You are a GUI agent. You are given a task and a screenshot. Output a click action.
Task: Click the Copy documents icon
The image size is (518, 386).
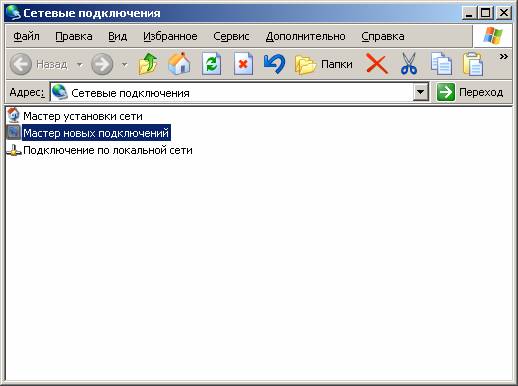[x=441, y=64]
